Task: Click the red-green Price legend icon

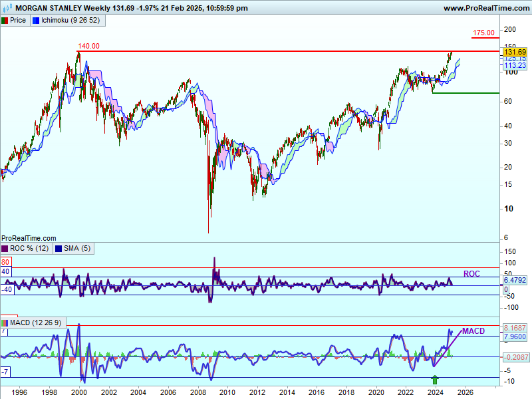Action: click(x=5, y=20)
